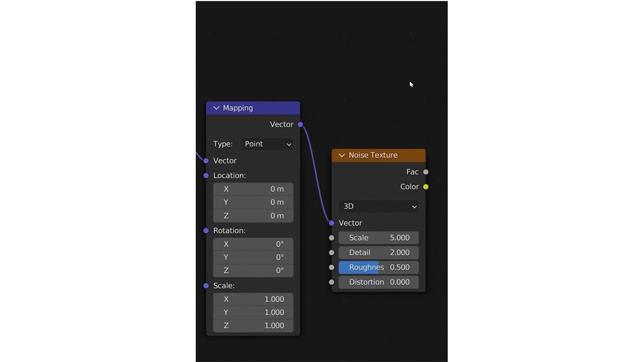Click the Distortion value field 0.000
The image size is (644, 362).
(x=378, y=282)
